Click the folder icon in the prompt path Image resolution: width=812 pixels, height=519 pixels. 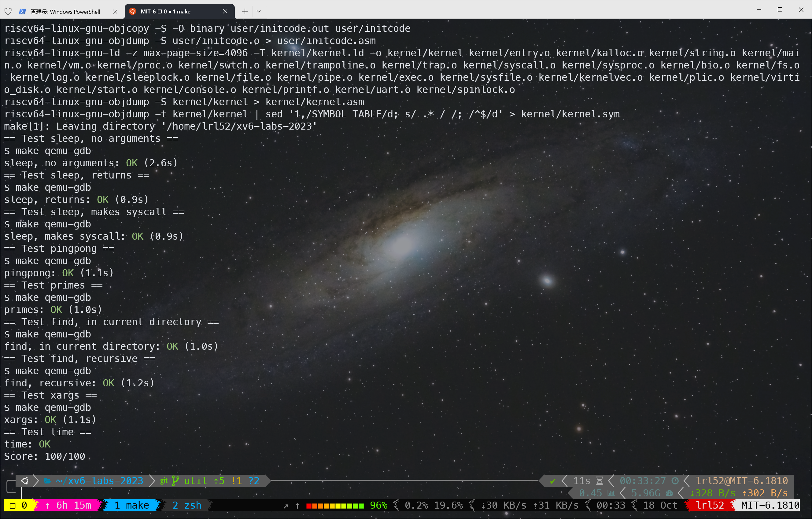point(48,481)
